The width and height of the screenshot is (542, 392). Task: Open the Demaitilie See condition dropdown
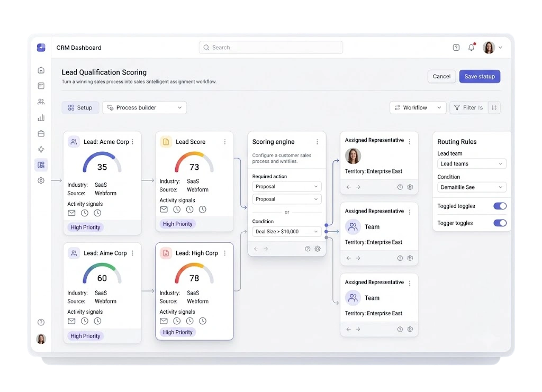(x=472, y=187)
